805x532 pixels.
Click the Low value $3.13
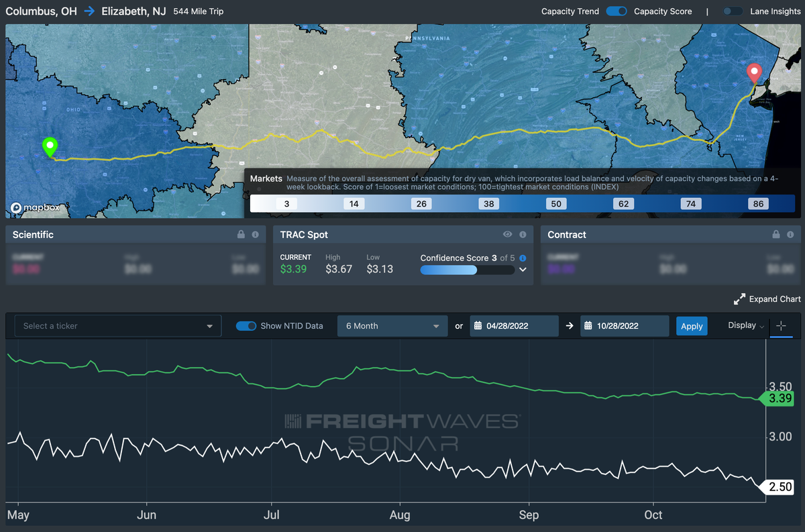point(380,269)
